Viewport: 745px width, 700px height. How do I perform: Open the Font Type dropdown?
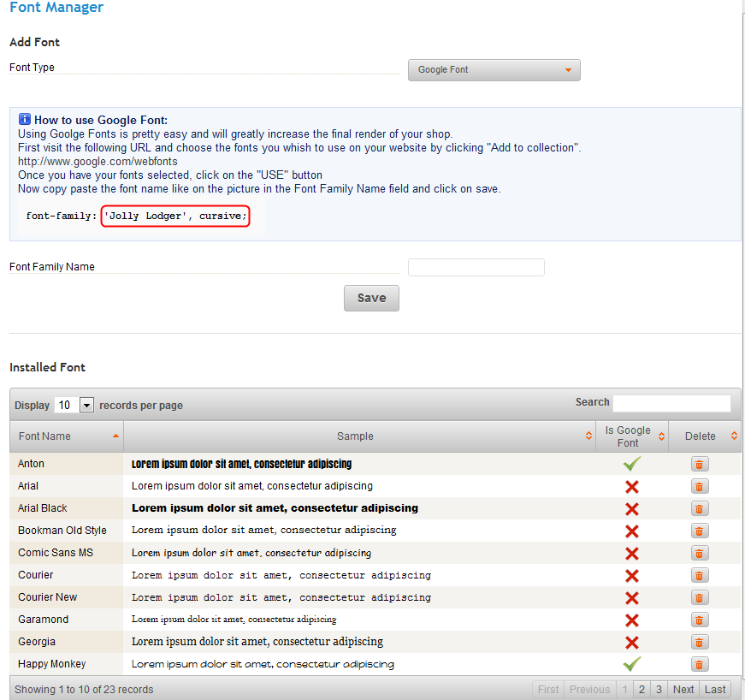(x=494, y=70)
